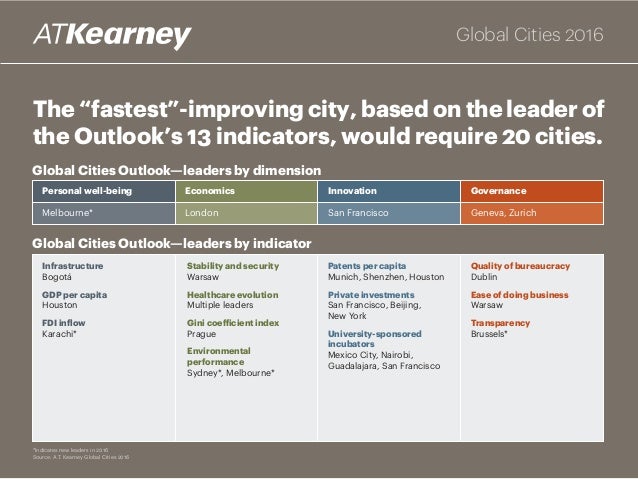Click 'Warsaw' under Ease of doing business

pos(487,305)
